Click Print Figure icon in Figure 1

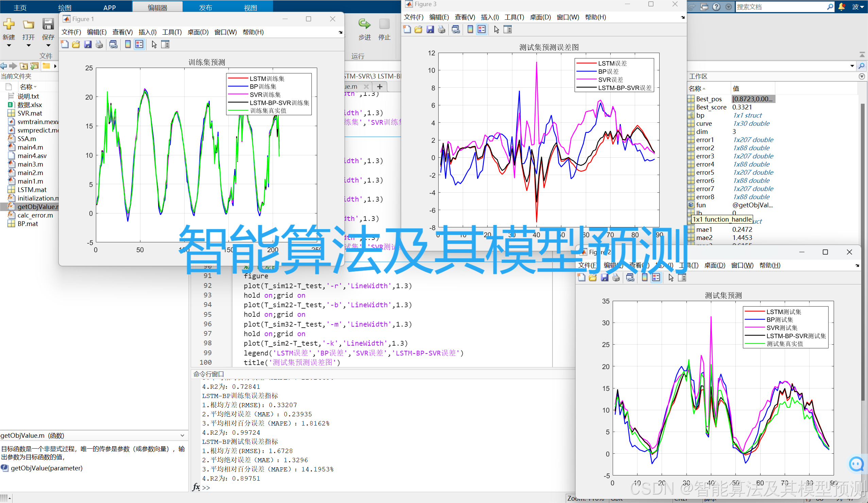pyautogui.click(x=99, y=45)
